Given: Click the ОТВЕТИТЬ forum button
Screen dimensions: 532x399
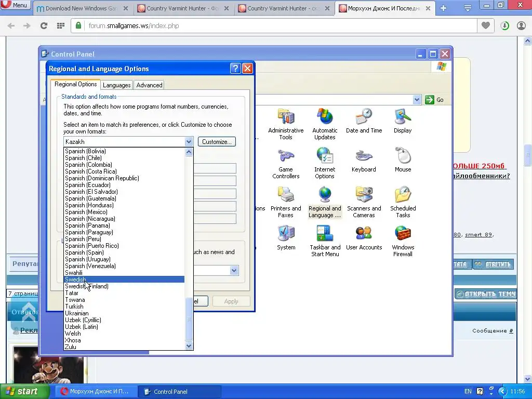Looking at the screenshot, I should [494, 264].
